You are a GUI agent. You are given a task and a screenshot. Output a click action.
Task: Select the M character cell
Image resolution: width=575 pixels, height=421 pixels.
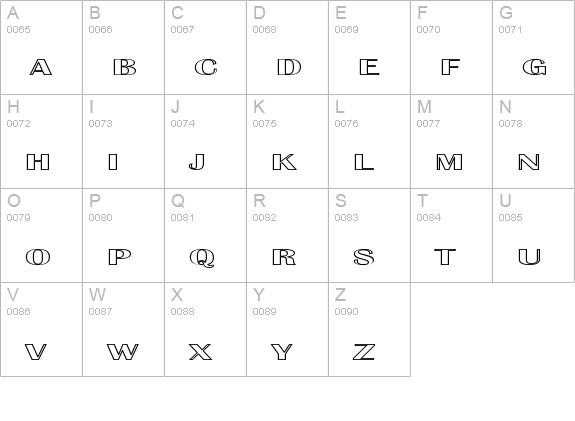451,142
